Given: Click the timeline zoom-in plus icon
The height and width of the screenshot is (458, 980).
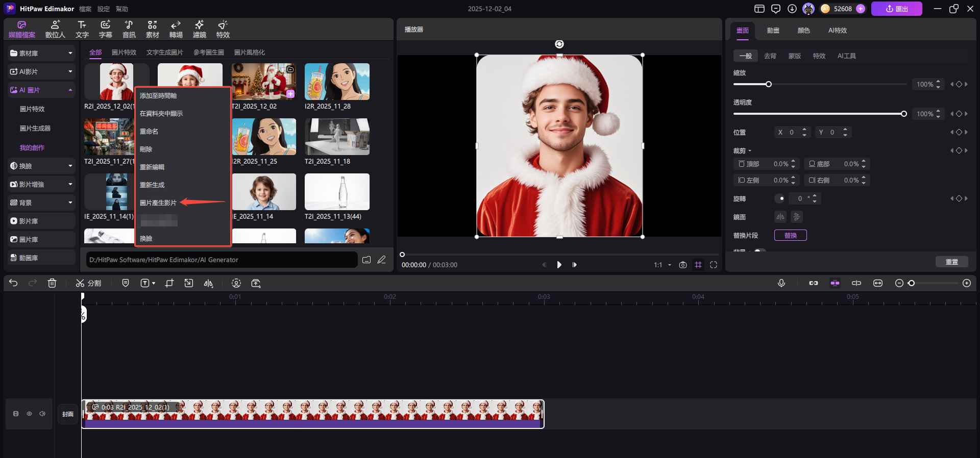Looking at the screenshot, I should coord(966,283).
